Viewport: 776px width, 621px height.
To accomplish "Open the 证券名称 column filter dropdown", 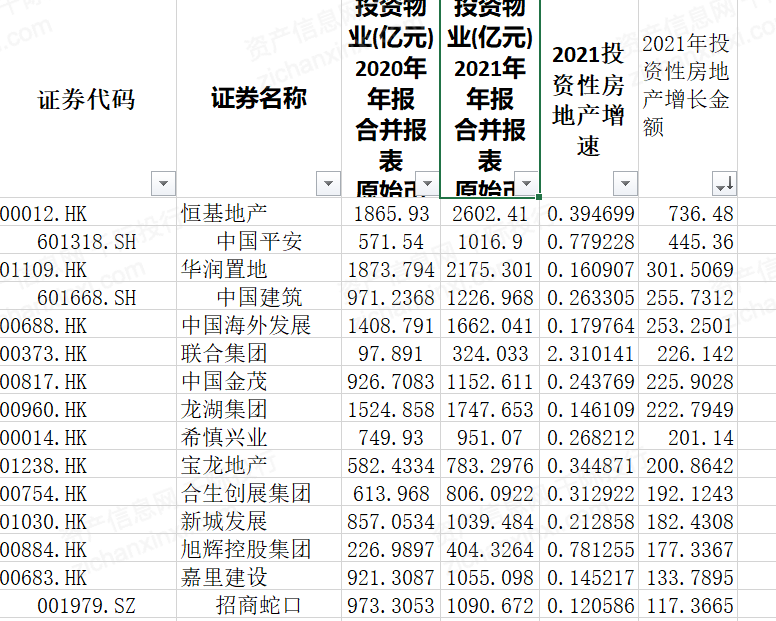I will [x=328, y=184].
